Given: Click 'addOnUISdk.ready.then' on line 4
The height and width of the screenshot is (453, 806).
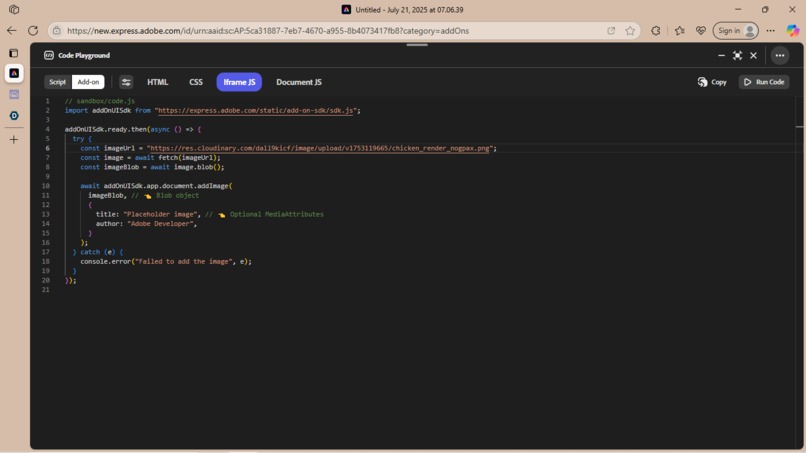Looking at the screenshot, I should click(x=106, y=129).
